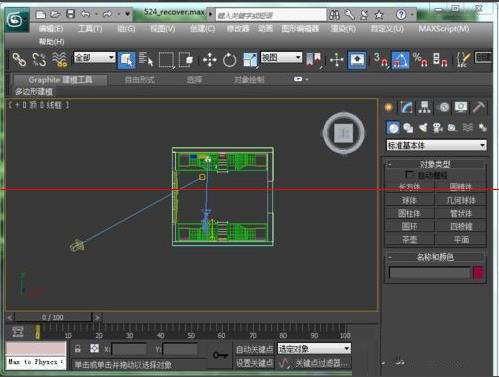
Task: Open the Modify command panel tab
Action: pyautogui.click(x=406, y=107)
